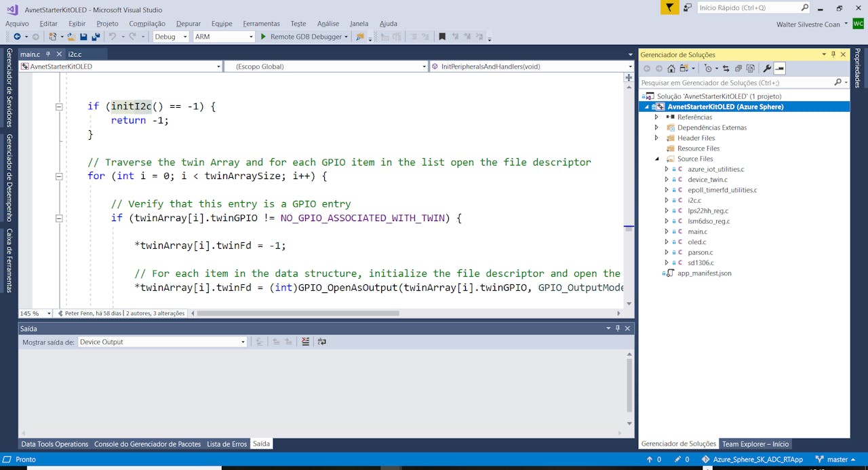Open Properties wrench icon in Solution Explorer

coord(767,68)
